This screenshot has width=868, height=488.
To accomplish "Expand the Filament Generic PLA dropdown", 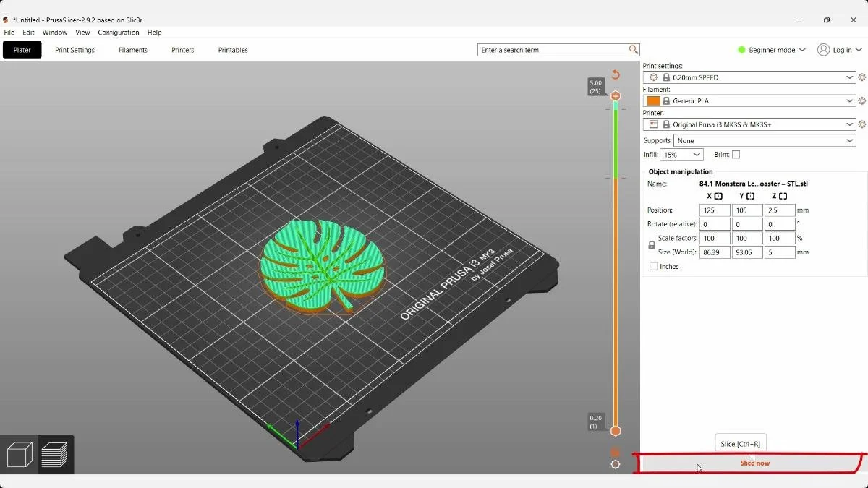I will point(749,101).
